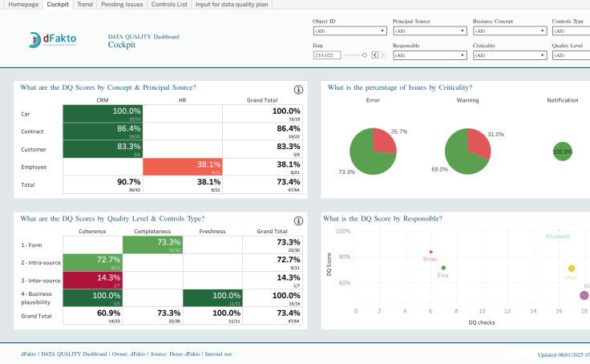The width and height of the screenshot is (590, 364).
Task: Click the info icon on Quality Level panel
Action: (298, 220)
